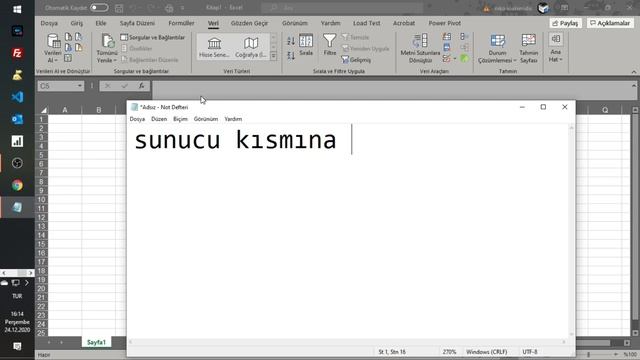Viewport: 640px width, 360px height.
Task: Open Notepad Dosya menu
Action: point(137,119)
